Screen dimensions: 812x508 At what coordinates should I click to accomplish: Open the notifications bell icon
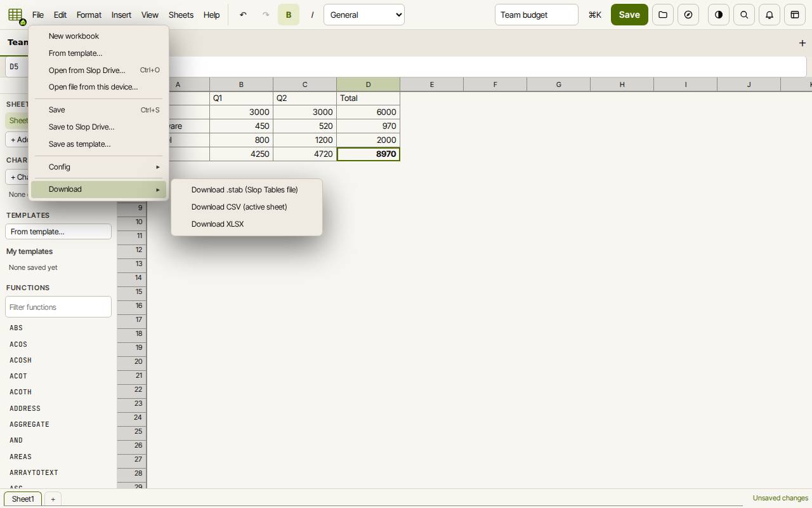pyautogui.click(x=769, y=15)
